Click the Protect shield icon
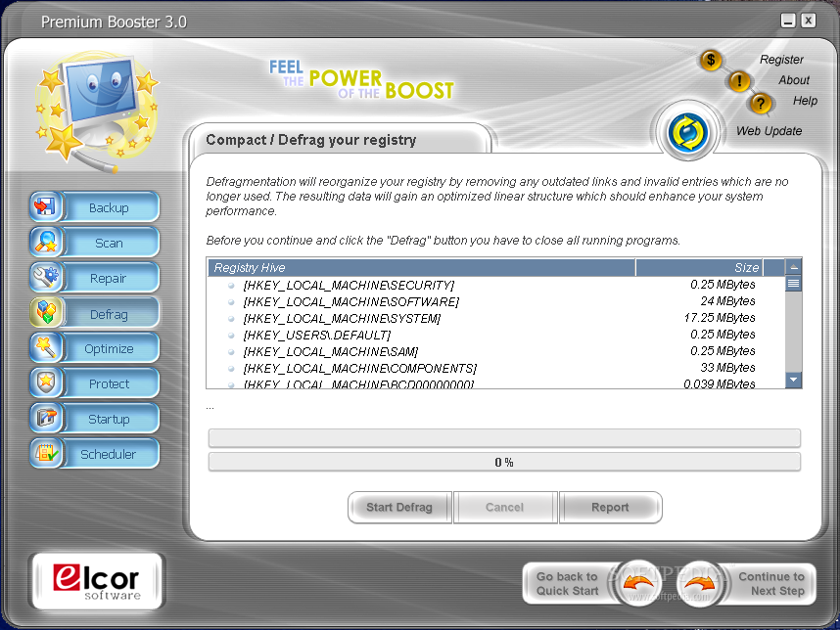Viewport: 840px width, 630px height. point(46,383)
